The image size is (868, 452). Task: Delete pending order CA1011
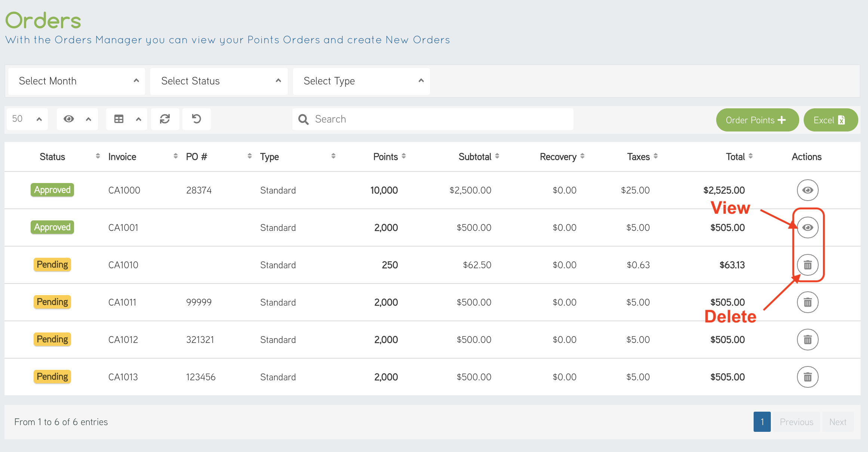coord(807,302)
